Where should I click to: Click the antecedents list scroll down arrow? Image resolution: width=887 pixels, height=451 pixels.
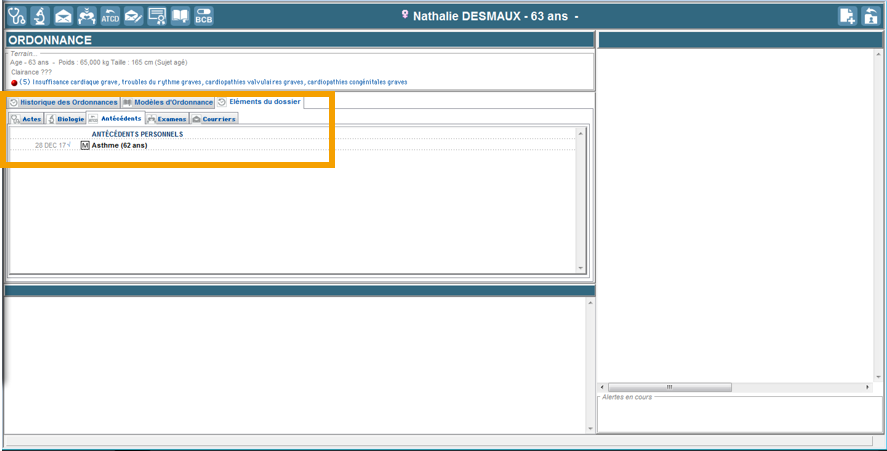coord(580,268)
